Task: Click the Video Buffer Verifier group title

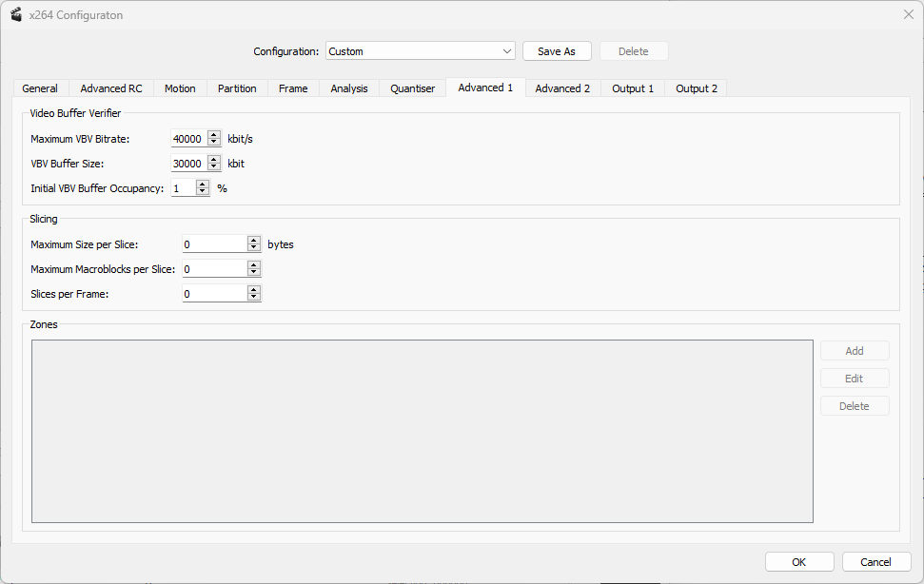Action: click(75, 113)
